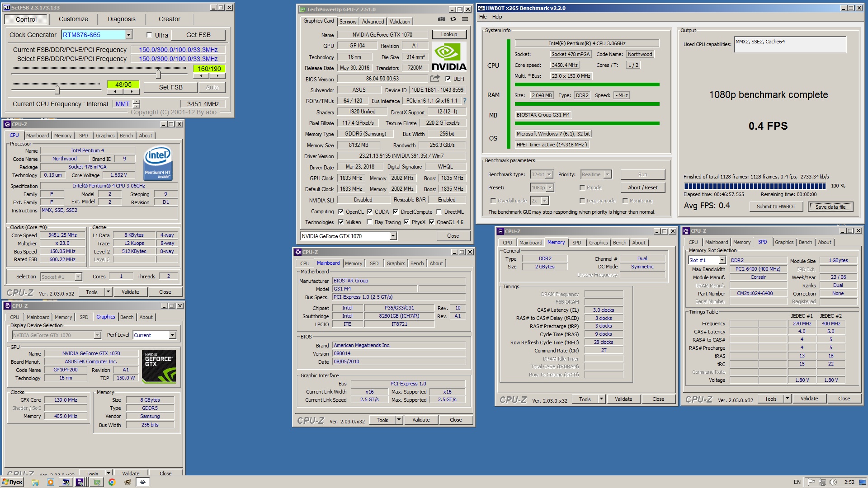868x488 pixels.
Task: Click the Save data file button
Action: pos(830,207)
